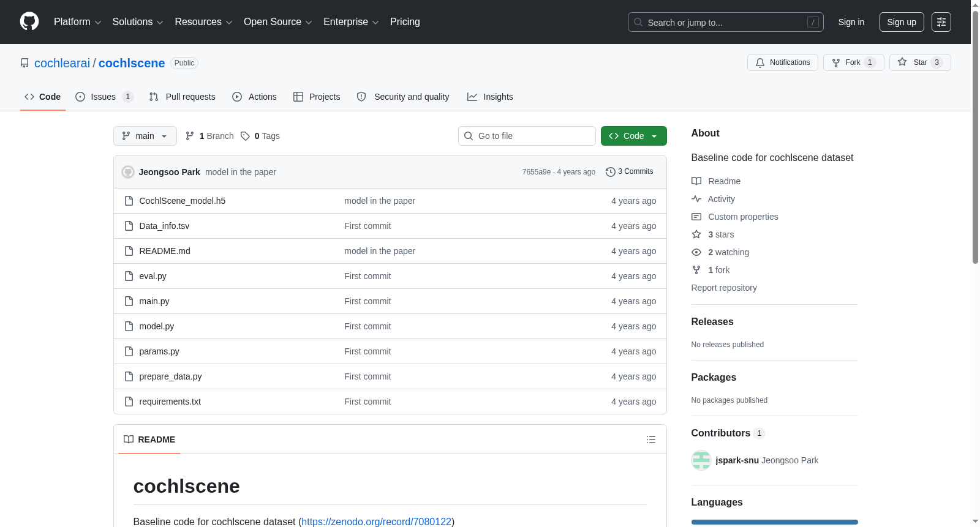Open jspark-snu contributor avatar
This screenshot has width=980, height=527.
pyautogui.click(x=701, y=460)
